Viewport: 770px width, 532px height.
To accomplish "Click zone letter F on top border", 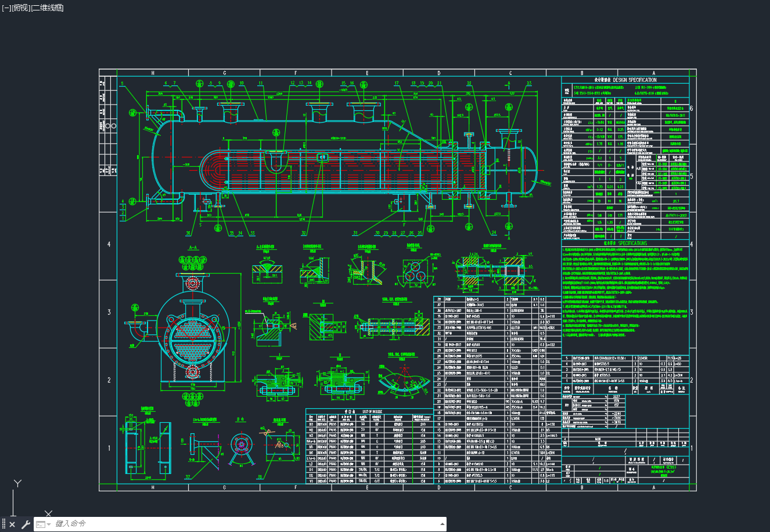I will tap(296, 73).
